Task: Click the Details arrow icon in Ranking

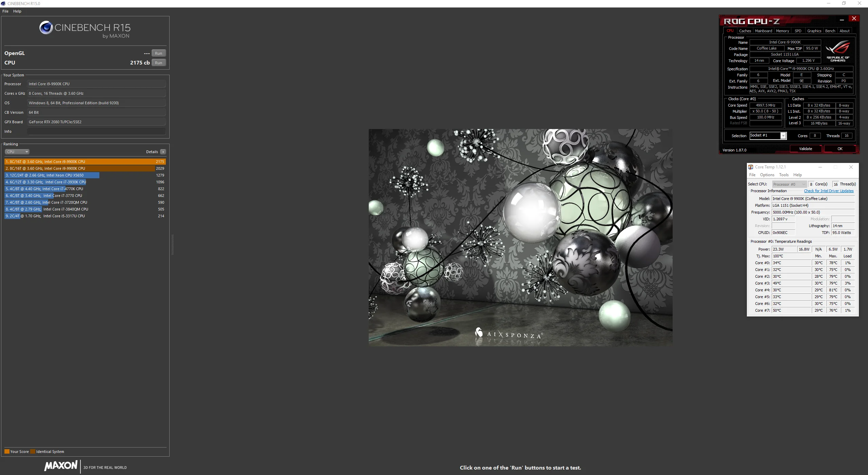Action: [x=163, y=152]
